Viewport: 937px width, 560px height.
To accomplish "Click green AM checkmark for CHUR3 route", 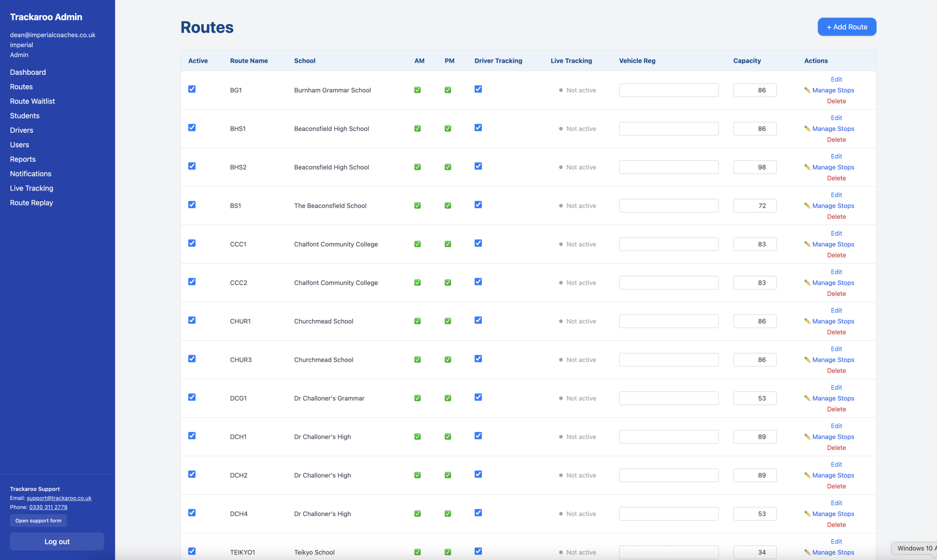I will [417, 360].
